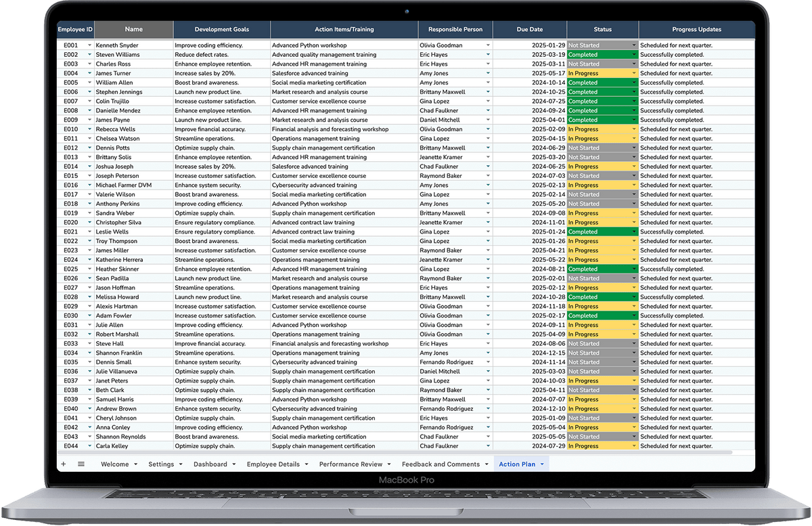Screen dimensions: 812x526
Task: Go to the Employee Details sheet tab
Action: tap(273, 464)
